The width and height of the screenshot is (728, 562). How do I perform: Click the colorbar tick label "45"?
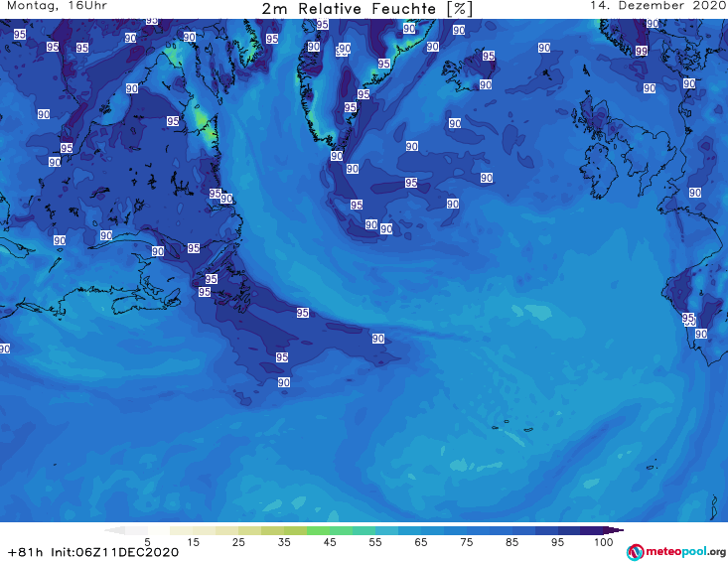tap(329, 542)
